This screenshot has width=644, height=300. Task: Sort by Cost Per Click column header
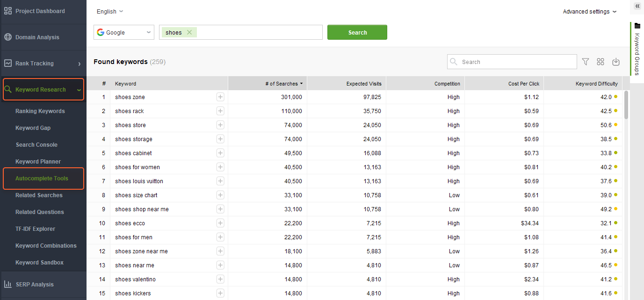coord(504,84)
